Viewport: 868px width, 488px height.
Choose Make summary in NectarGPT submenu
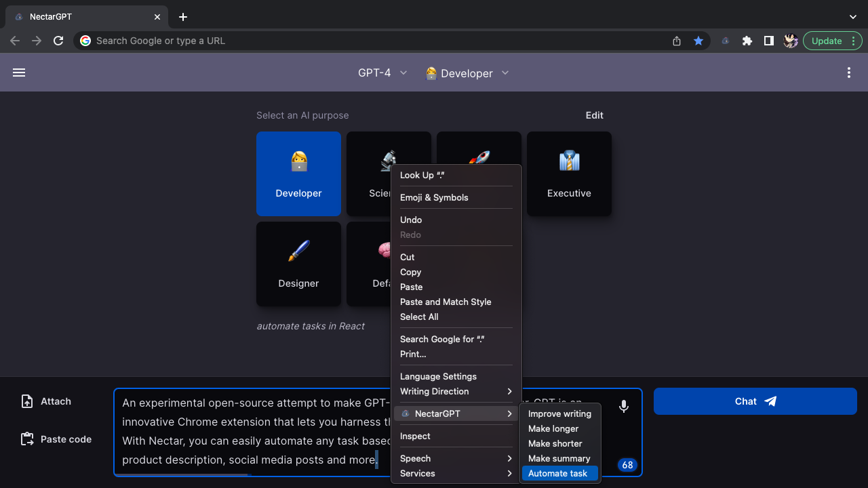(560, 458)
